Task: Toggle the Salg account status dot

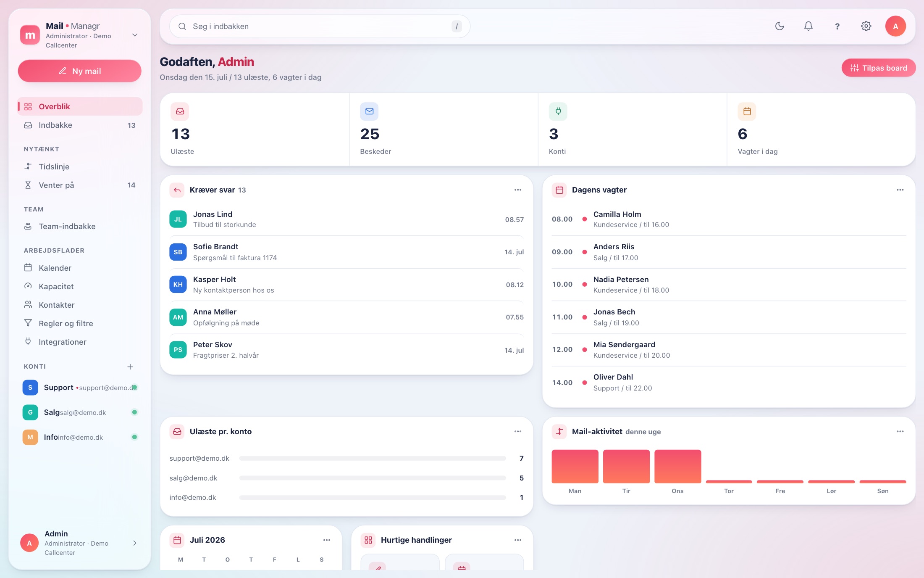Action: click(x=134, y=412)
